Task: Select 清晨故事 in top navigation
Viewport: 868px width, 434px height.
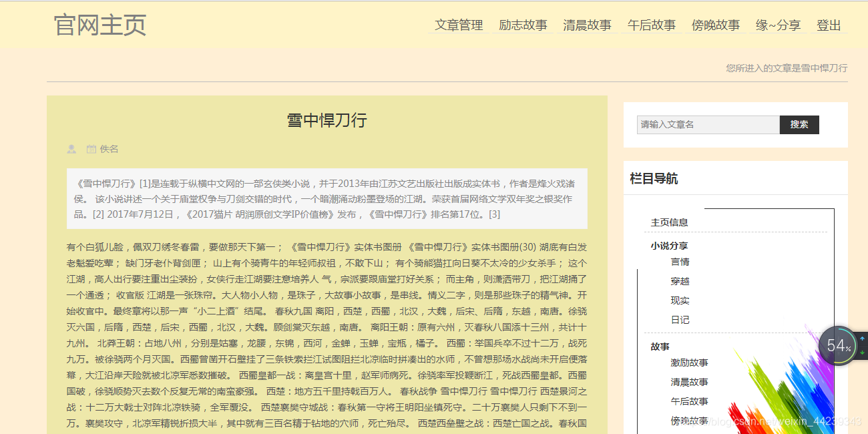Action: 587,25
